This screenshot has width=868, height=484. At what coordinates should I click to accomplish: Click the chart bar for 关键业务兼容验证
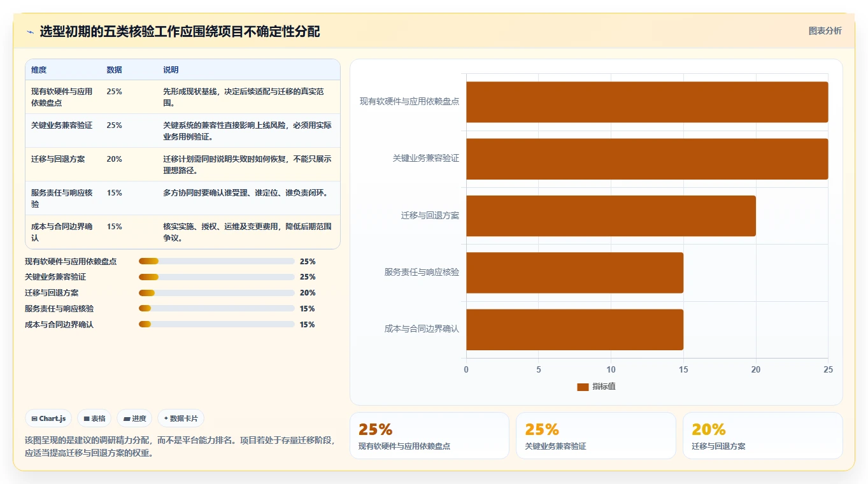647,159
